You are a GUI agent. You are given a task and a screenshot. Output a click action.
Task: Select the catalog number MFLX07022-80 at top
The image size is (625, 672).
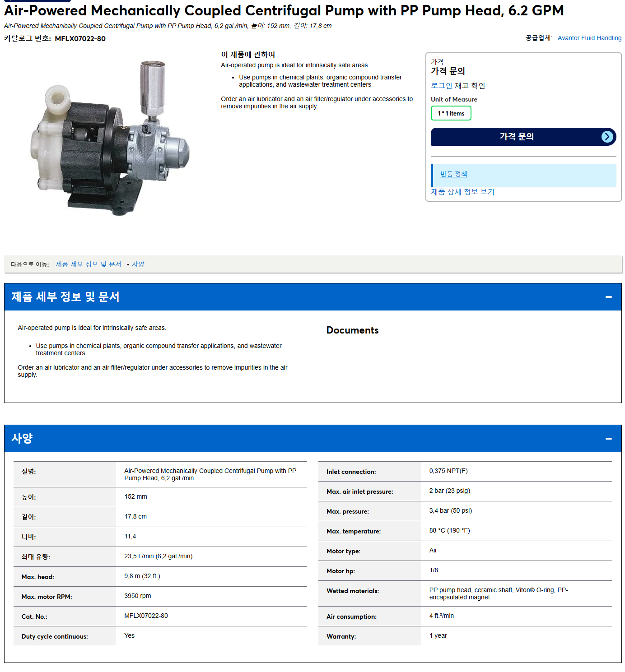click(x=80, y=39)
